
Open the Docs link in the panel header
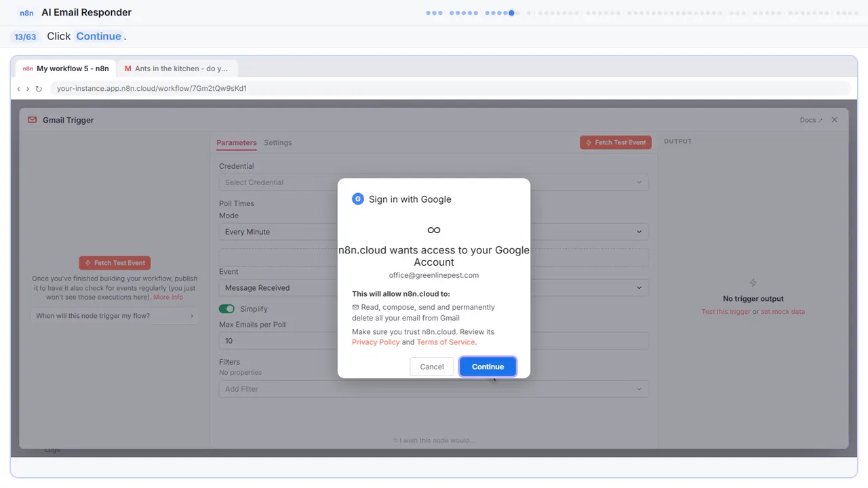click(811, 120)
